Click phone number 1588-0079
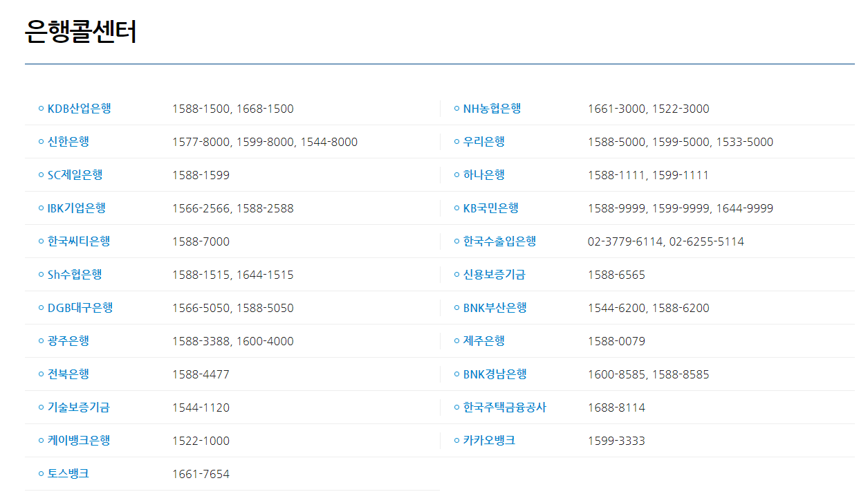The width and height of the screenshot is (868, 503). click(616, 341)
